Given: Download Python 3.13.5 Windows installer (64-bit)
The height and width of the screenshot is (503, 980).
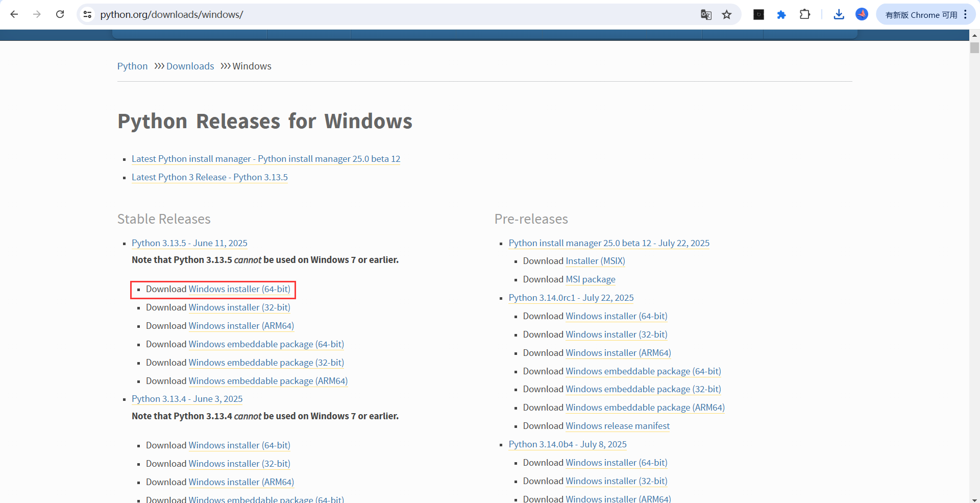Looking at the screenshot, I should pyautogui.click(x=239, y=289).
